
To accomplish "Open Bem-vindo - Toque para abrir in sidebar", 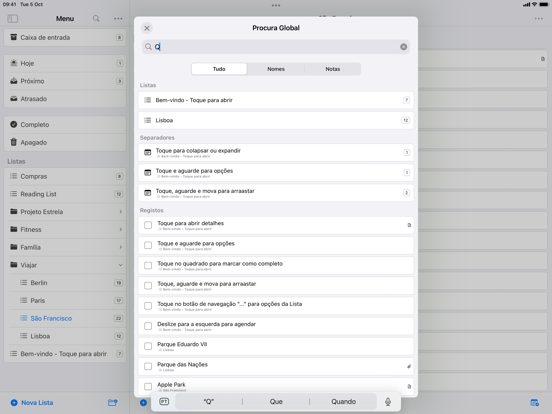I will tap(65, 354).
